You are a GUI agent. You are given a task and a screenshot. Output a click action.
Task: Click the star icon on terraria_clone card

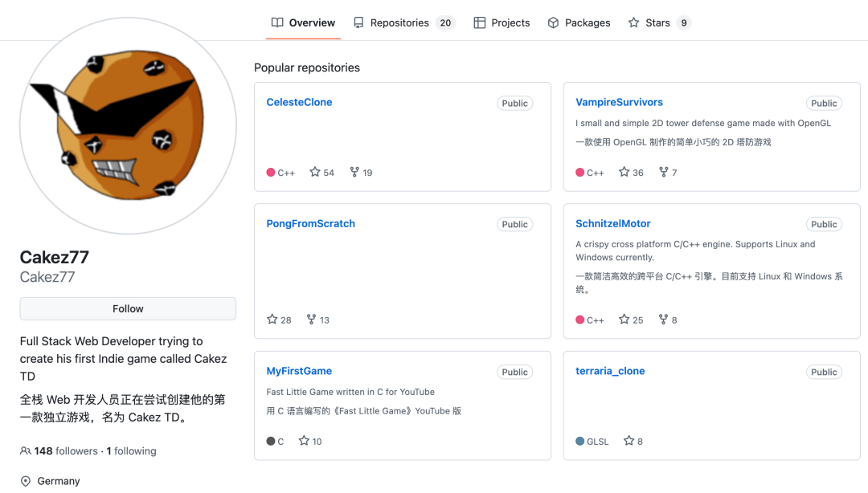(x=628, y=441)
